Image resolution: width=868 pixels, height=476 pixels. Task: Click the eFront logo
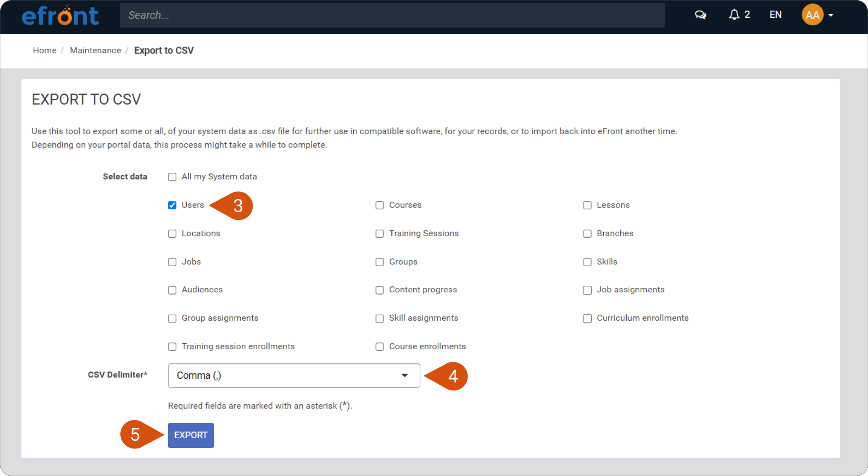pyautogui.click(x=60, y=15)
